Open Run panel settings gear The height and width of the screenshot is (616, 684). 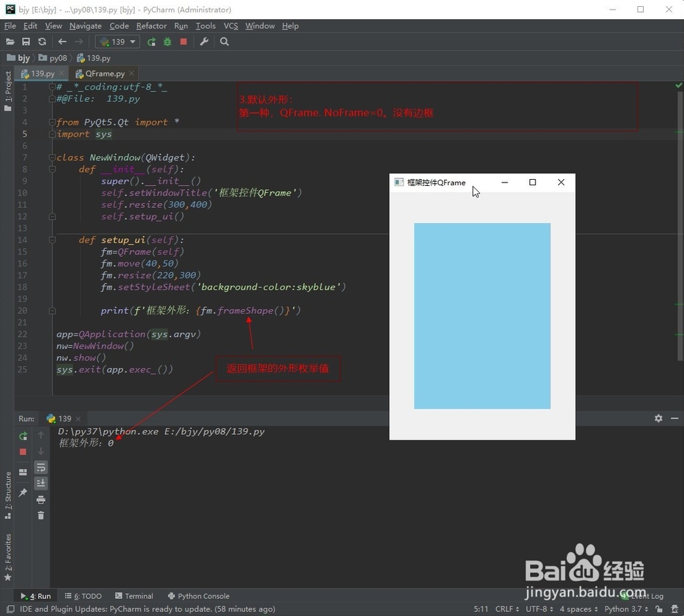(x=658, y=418)
